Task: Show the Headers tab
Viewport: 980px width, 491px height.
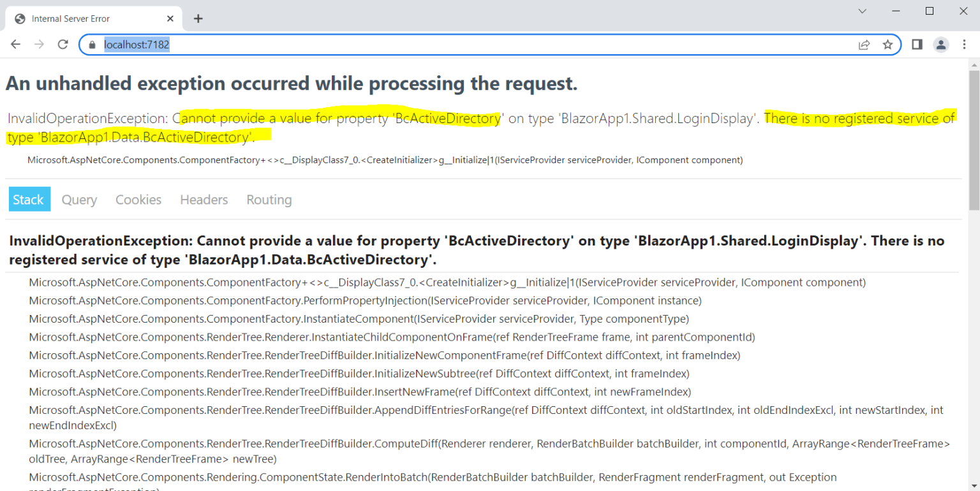Action: (204, 200)
